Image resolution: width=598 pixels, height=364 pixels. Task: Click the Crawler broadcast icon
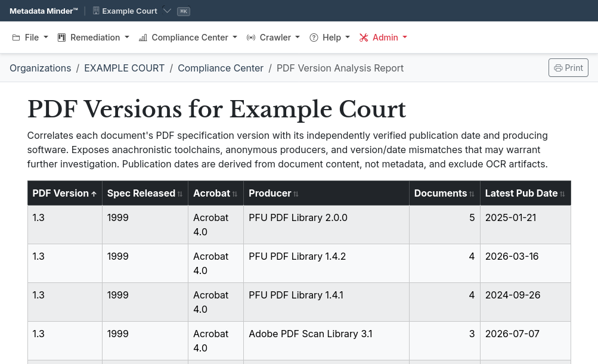click(250, 38)
